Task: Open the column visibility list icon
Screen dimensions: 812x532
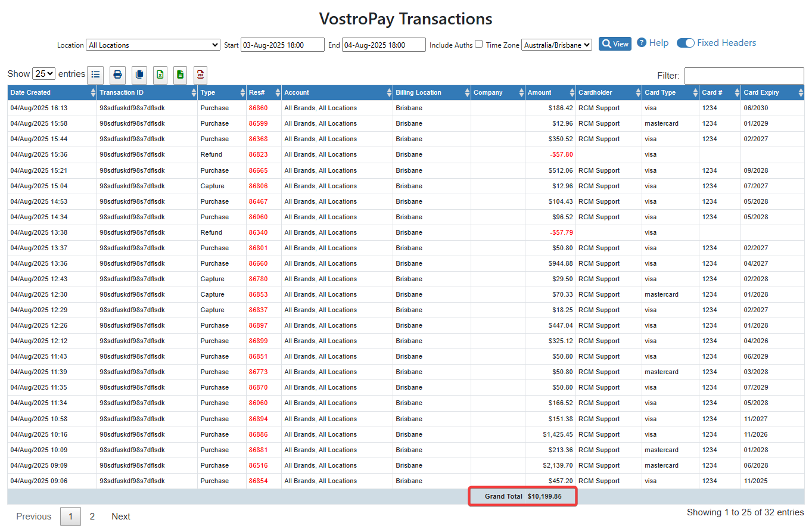Action: [x=96, y=74]
